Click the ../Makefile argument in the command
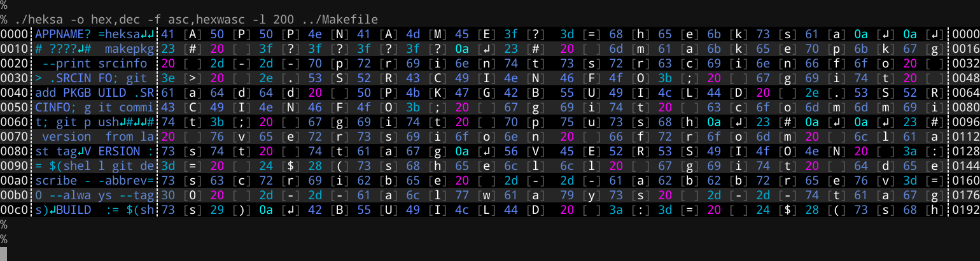 click(348, 20)
